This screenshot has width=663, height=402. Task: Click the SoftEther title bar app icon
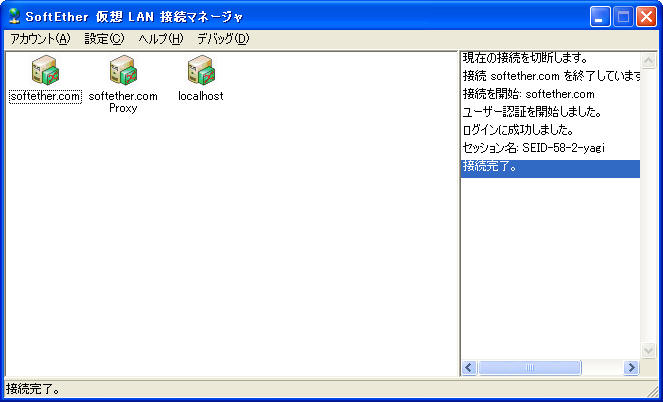point(14,16)
